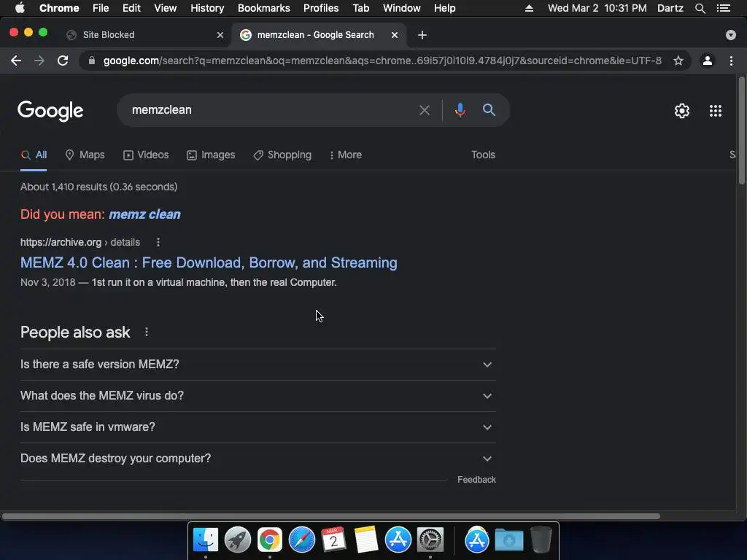Open the search Tools options
Screen dimensions: 747x560
(483, 155)
